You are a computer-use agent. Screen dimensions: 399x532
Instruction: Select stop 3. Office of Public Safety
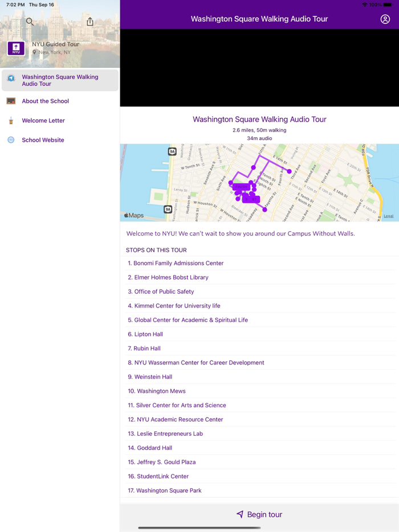point(259,292)
